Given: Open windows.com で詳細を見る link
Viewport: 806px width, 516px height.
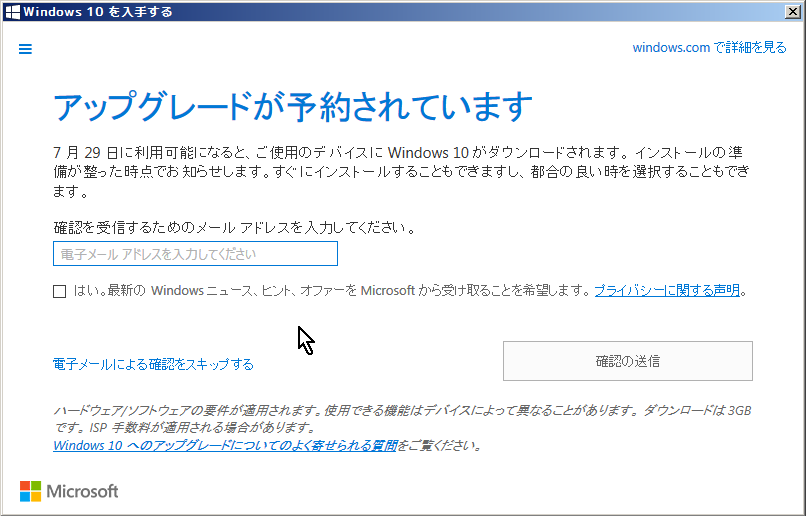Looking at the screenshot, I should [709, 47].
